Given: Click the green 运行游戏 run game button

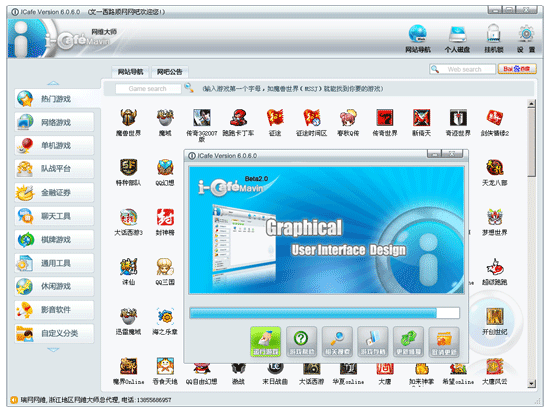Looking at the screenshot, I should [266, 342].
